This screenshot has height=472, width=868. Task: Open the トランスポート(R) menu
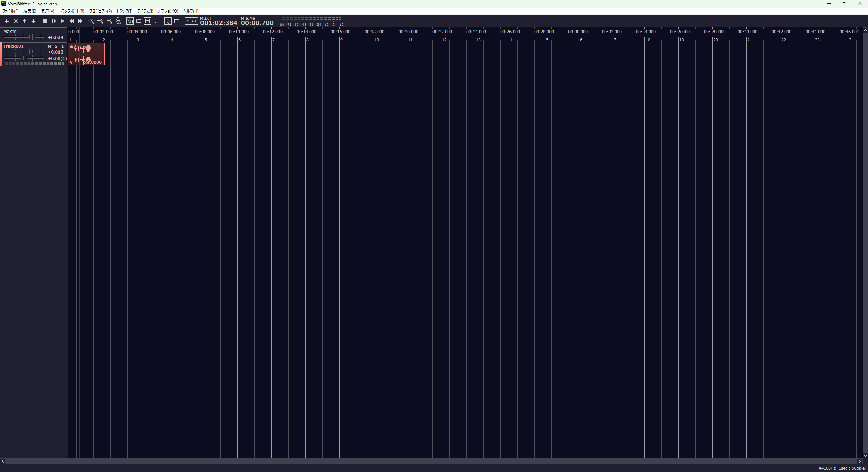click(x=72, y=11)
